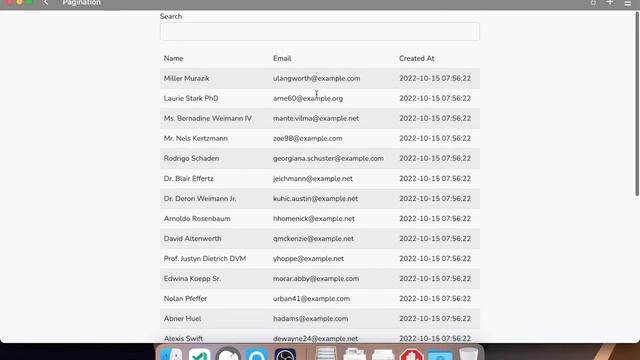Click email ulangworth@example.com

317,78
